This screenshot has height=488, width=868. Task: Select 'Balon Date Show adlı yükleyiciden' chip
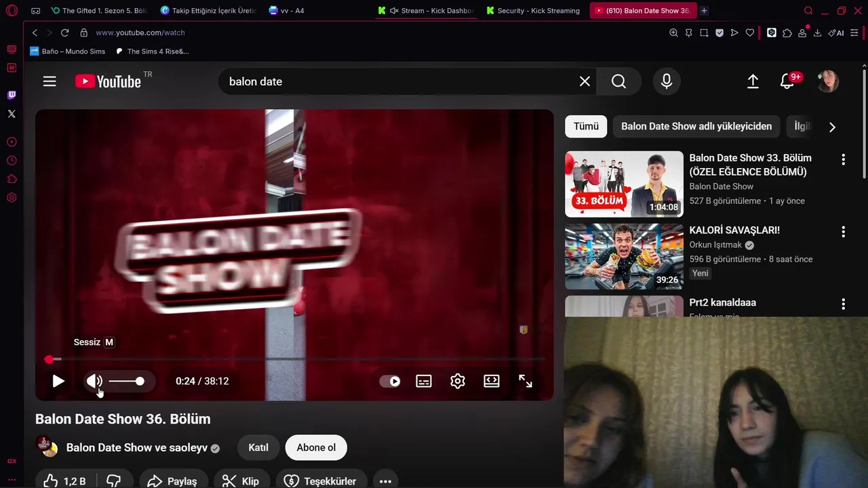pos(696,127)
